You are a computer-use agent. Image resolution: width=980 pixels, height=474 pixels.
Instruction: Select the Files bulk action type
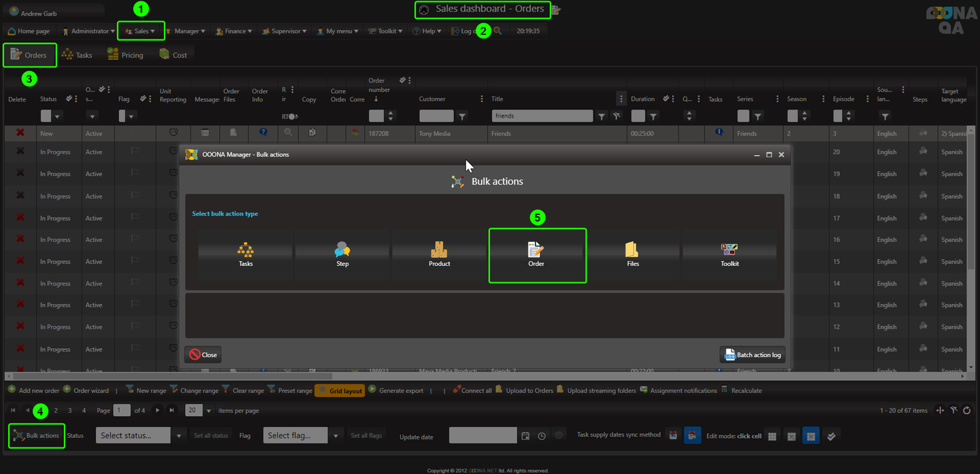[633, 255]
